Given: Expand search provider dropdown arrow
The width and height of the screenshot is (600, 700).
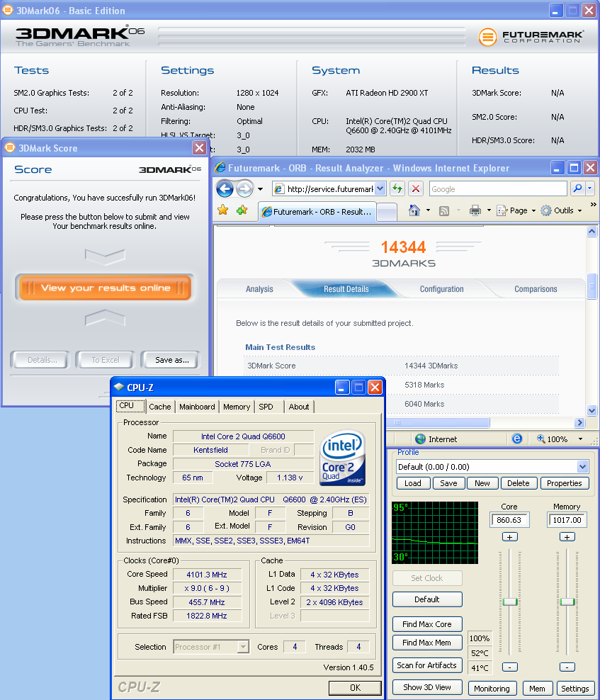Looking at the screenshot, I should click(x=590, y=189).
